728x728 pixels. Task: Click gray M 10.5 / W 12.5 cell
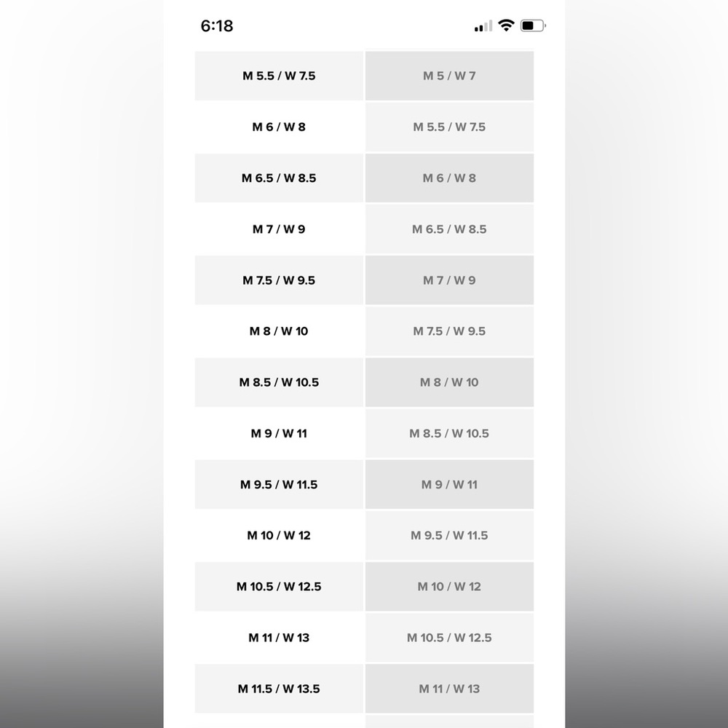point(449,638)
